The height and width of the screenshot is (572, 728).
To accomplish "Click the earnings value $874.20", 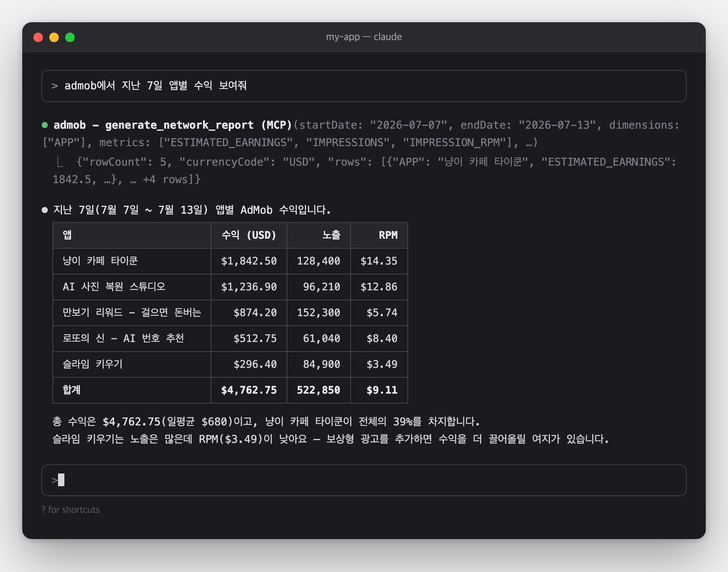I will tap(255, 313).
